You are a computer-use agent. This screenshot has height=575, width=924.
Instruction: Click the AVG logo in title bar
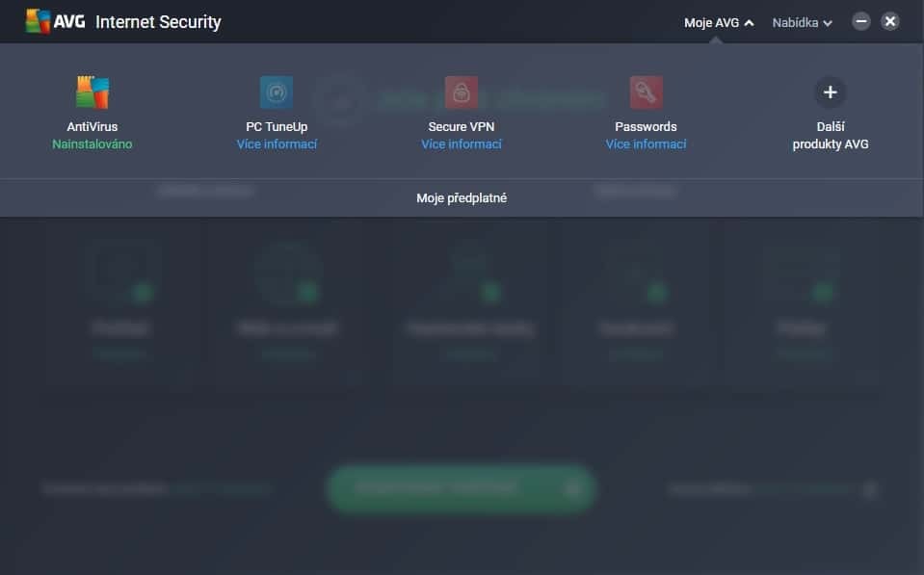point(55,22)
